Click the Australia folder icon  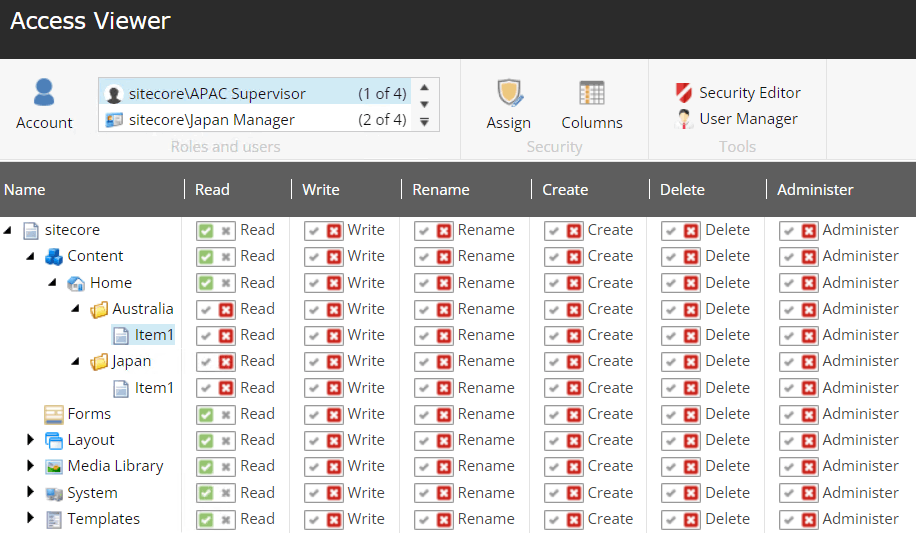[x=99, y=309]
